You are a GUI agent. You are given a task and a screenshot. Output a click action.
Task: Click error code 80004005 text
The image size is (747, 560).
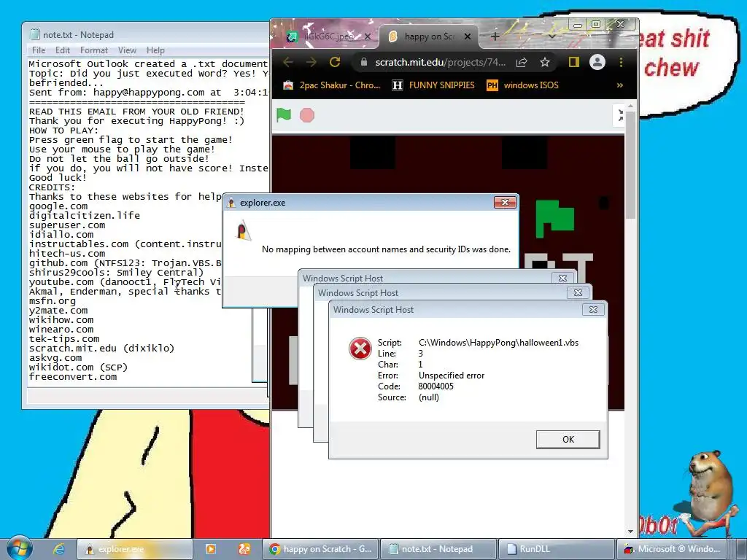436,386
